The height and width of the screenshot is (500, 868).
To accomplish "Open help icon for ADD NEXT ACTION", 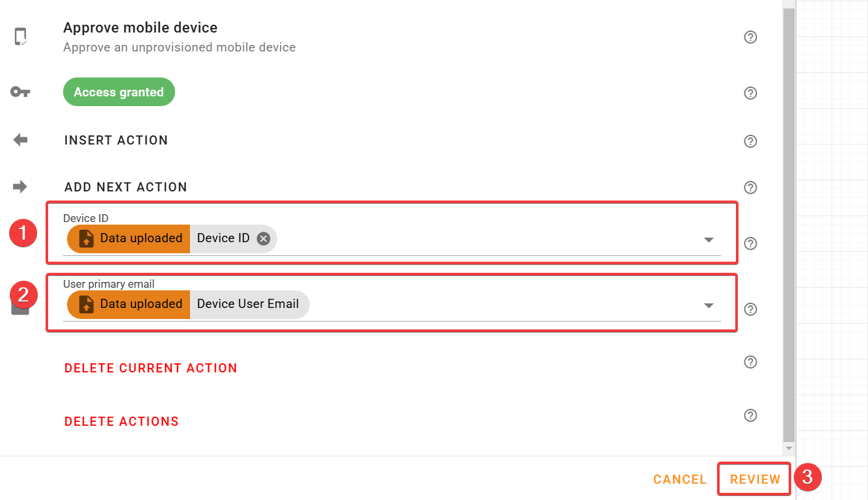I will [750, 187].
